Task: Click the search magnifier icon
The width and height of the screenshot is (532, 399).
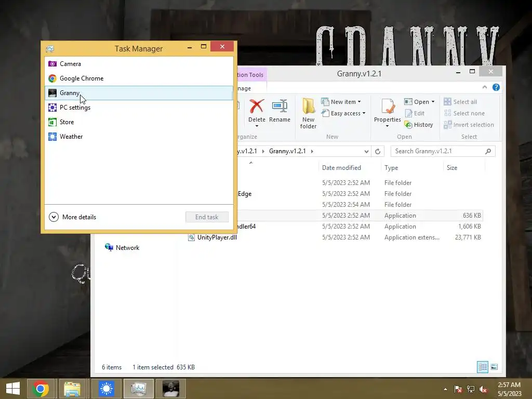Action: pyautogui.click(x=488, y=151)
